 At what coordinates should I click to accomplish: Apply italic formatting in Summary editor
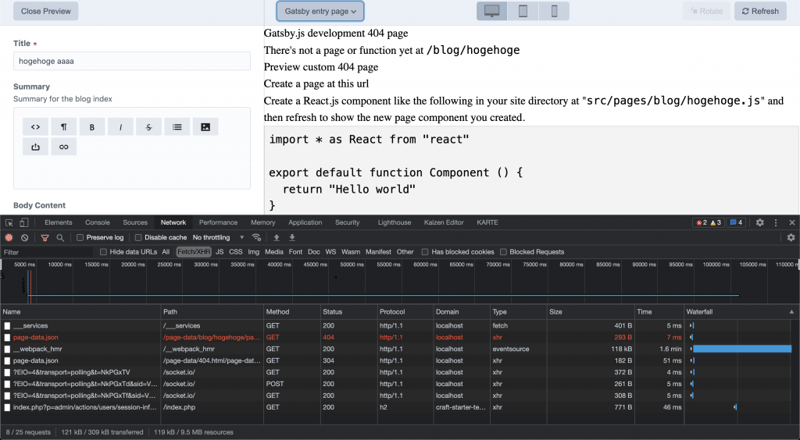120,127
